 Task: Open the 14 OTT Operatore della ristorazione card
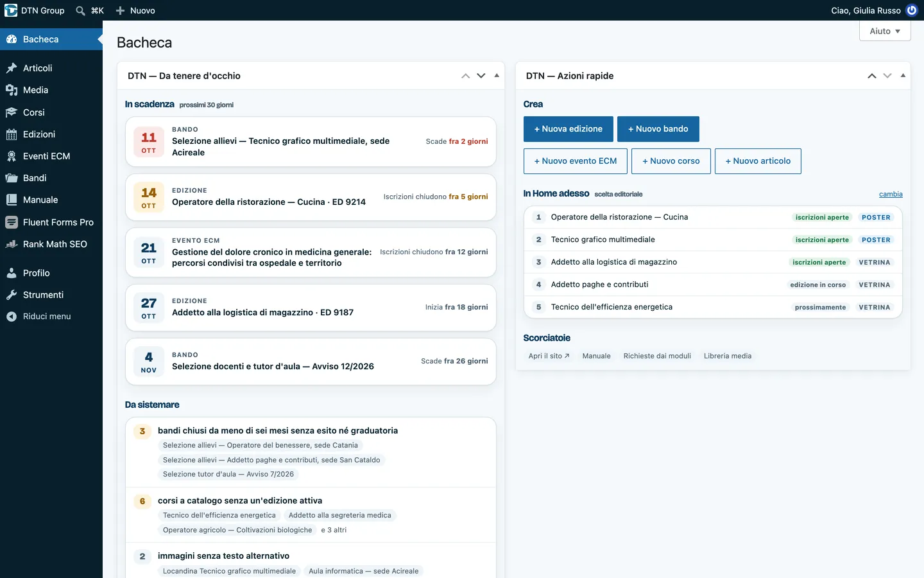[311, 197]
